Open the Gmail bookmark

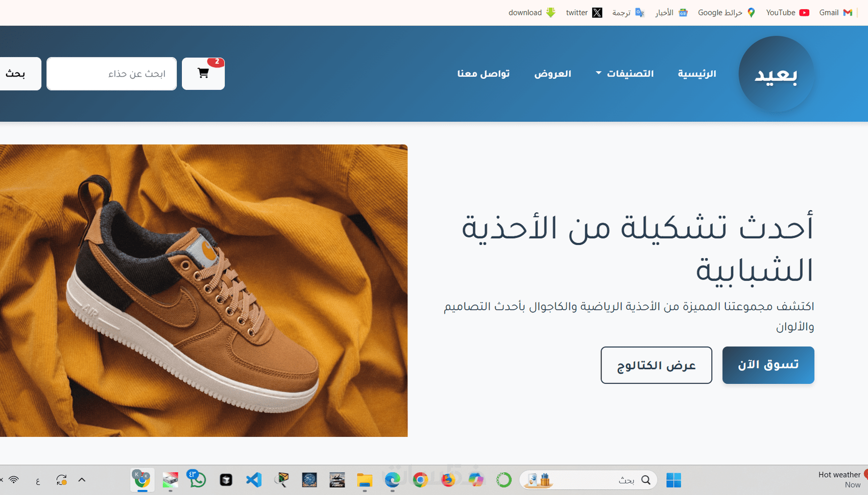click(836, 13)
